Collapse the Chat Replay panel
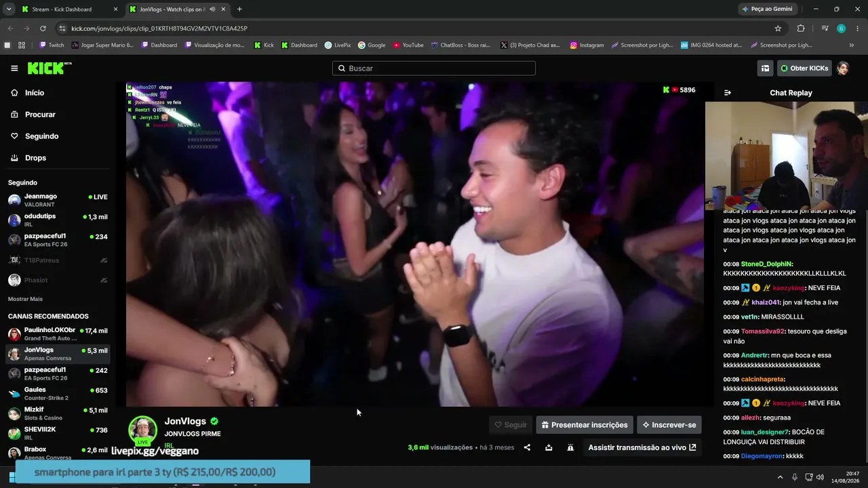This screenshot has width=868, height=488. point(728,93)
